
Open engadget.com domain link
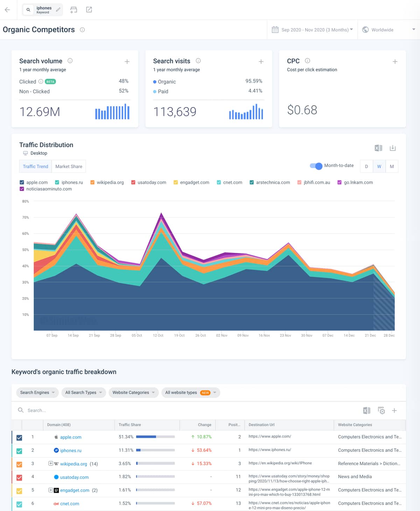point(75,490)
